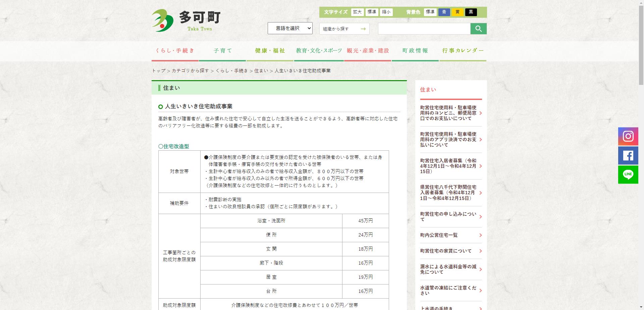Open 町営住宅使用料 アプリ決済 payment link
This screenshot has height=310, width=644.
(x=451, y=140)
